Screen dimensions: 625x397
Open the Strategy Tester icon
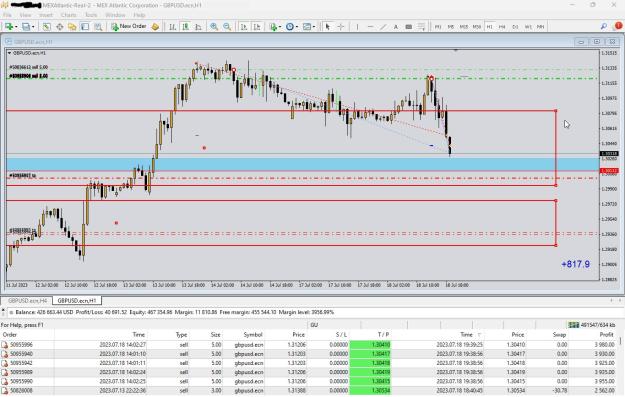pyautogui.click(x=98, y=27)
